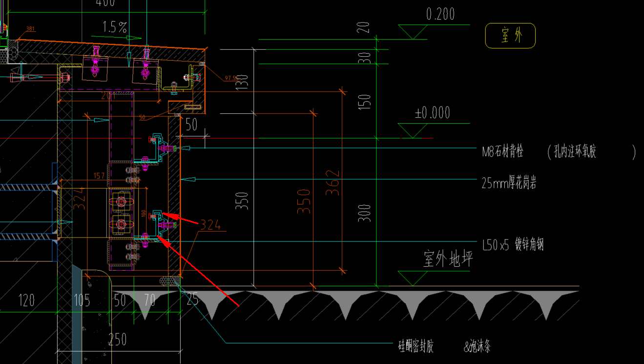Select the orange 201 dimension under the coping
The width and height of the screenshot is (644, 364).
pos(107,96)
